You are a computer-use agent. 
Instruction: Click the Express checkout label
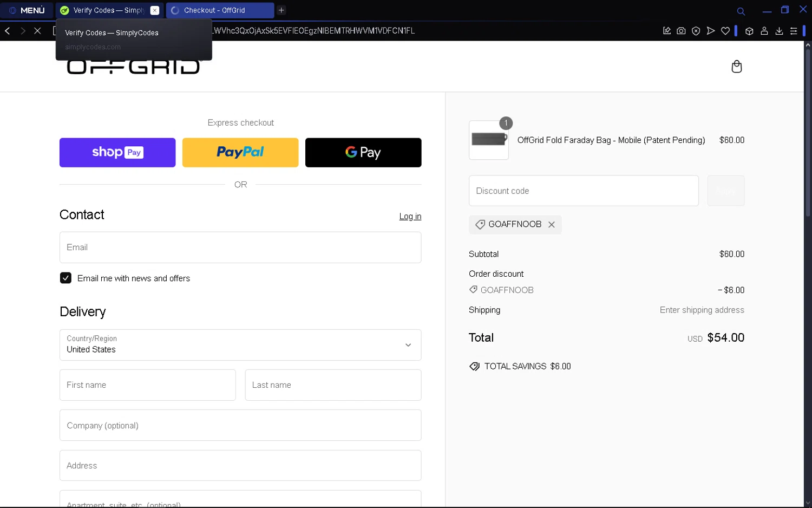coord(240,123)
